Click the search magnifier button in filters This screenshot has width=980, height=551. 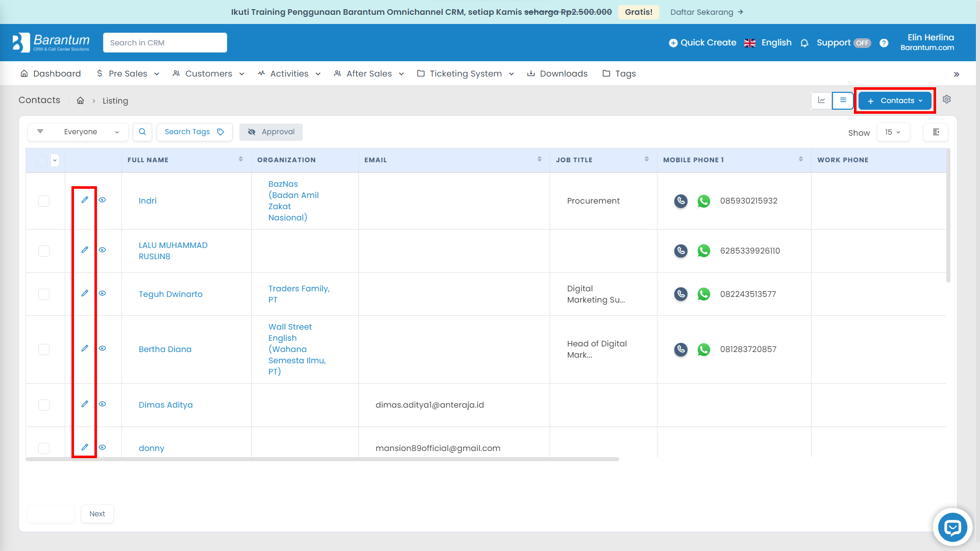coord(142,132)
